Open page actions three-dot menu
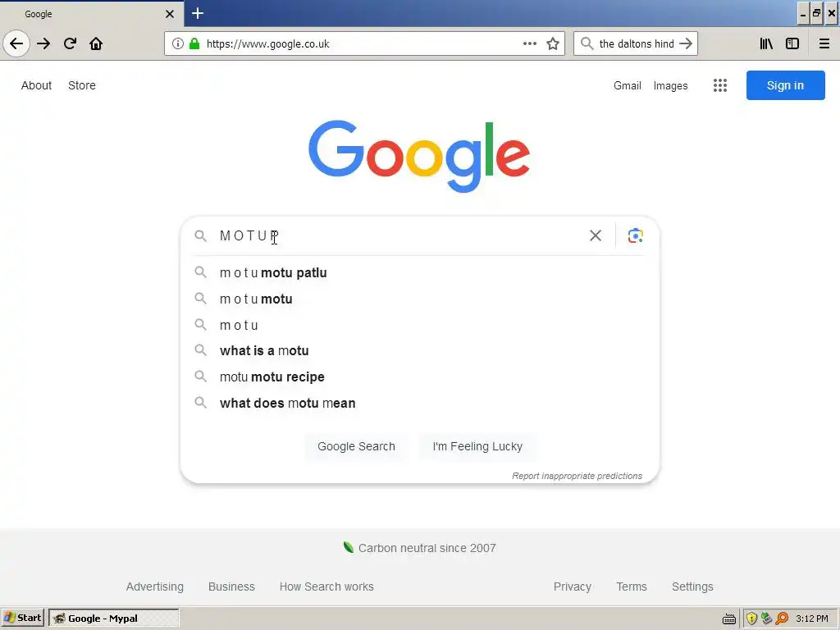The image size is (840, 630). tap(530, 43)
